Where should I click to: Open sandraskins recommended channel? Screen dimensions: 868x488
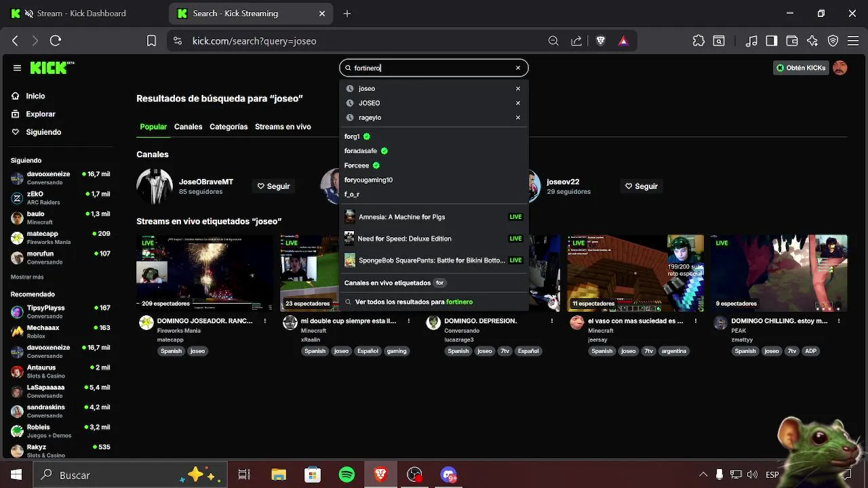(60, 411)
